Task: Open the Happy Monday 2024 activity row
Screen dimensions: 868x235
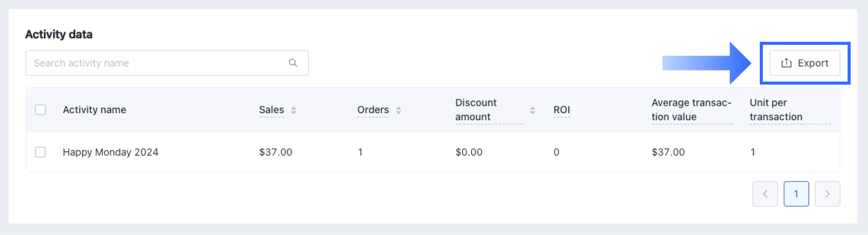Action: click(x=110, y=152)
